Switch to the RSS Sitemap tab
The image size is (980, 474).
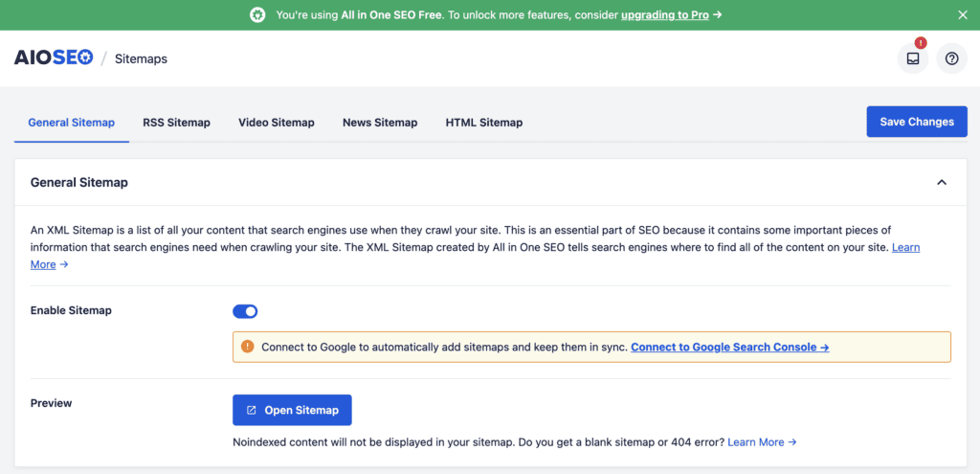176,123
